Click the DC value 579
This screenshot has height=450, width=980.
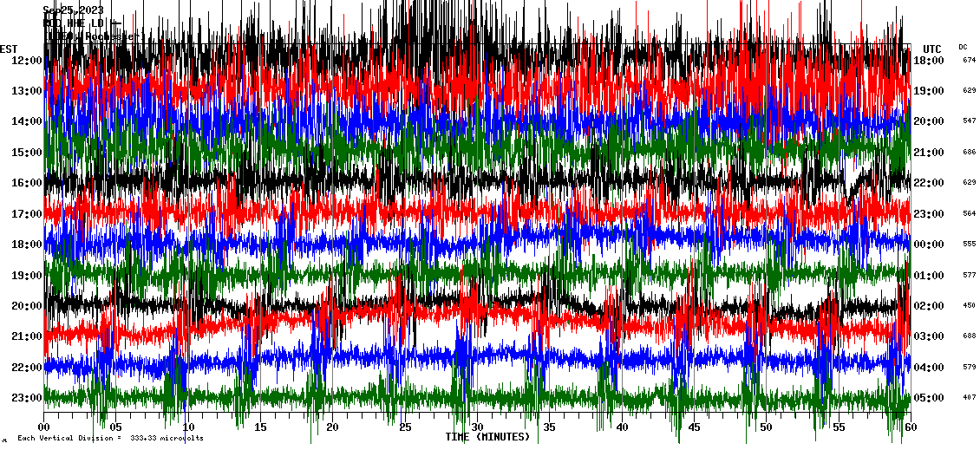970,367
